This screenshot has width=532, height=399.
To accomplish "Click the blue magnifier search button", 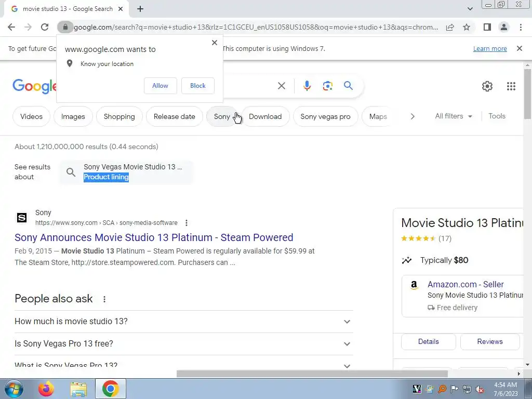I will point(348,86).
